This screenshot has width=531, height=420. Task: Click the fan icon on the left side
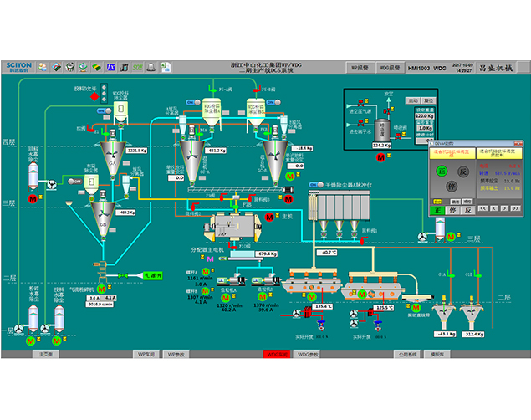(52, 185)
